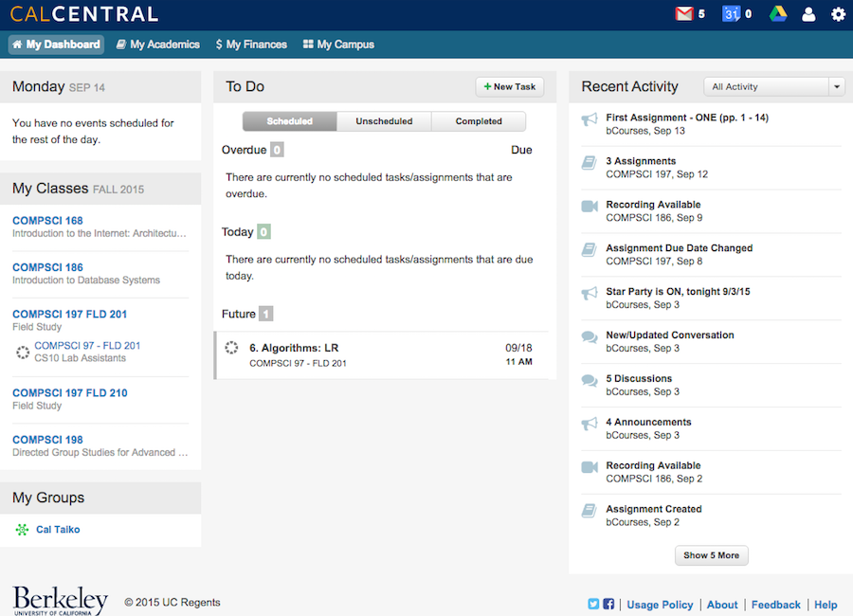Click Recording Available COMPSCI 186, Sep 2 entry

click(712, 472)
